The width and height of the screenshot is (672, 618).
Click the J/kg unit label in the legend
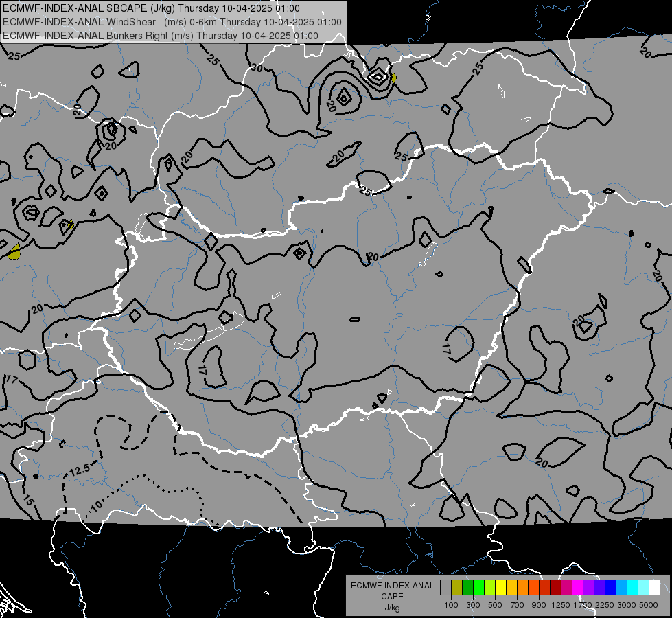pyautogui.click(x=392, y=608)
